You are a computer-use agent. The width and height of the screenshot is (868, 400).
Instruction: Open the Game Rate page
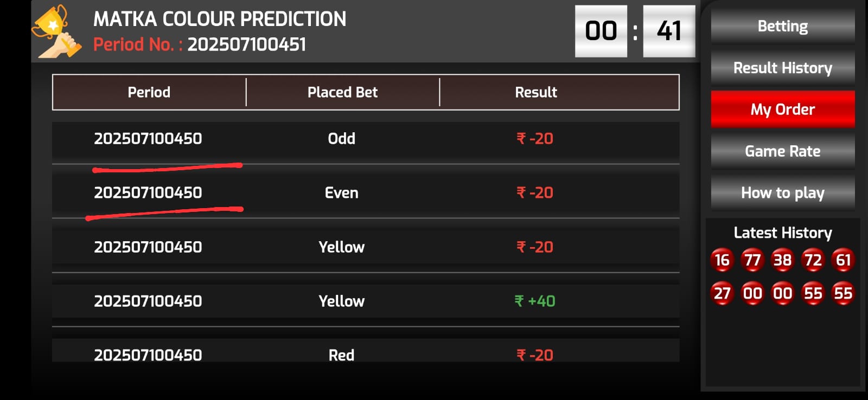pos(782,151)
